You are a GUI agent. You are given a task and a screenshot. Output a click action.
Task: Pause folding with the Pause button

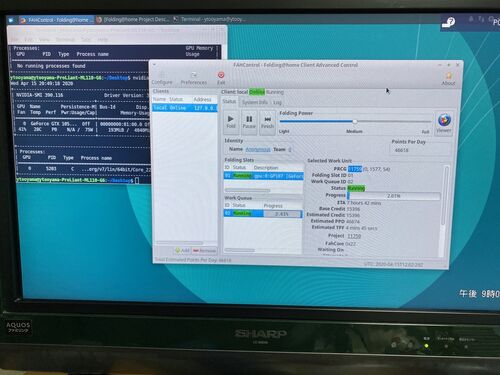pos(249,122)
